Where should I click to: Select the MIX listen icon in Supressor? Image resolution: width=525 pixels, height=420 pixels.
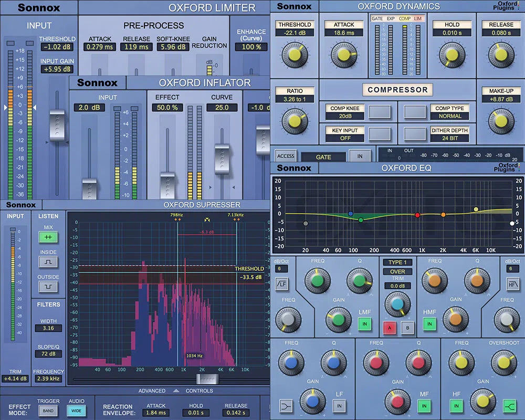48,236
